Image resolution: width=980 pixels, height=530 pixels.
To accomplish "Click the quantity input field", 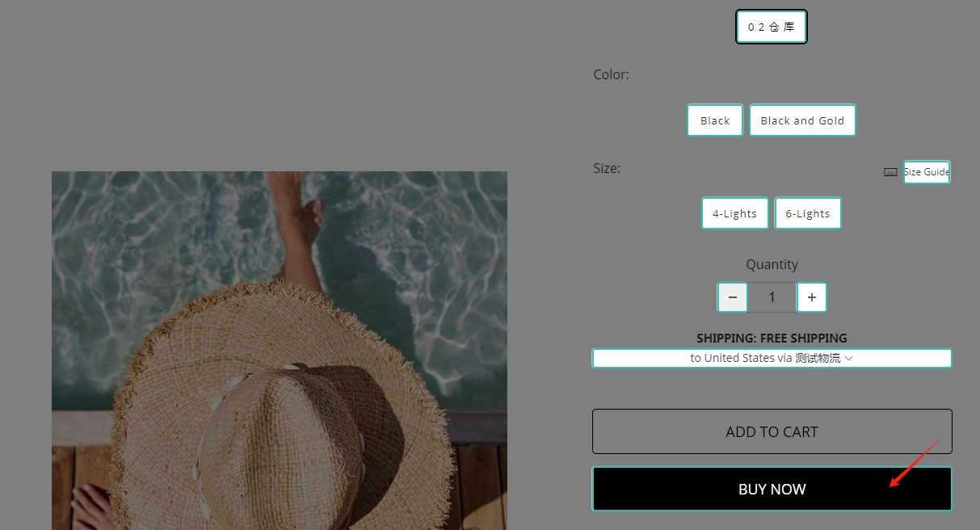I will coord(772,297).
